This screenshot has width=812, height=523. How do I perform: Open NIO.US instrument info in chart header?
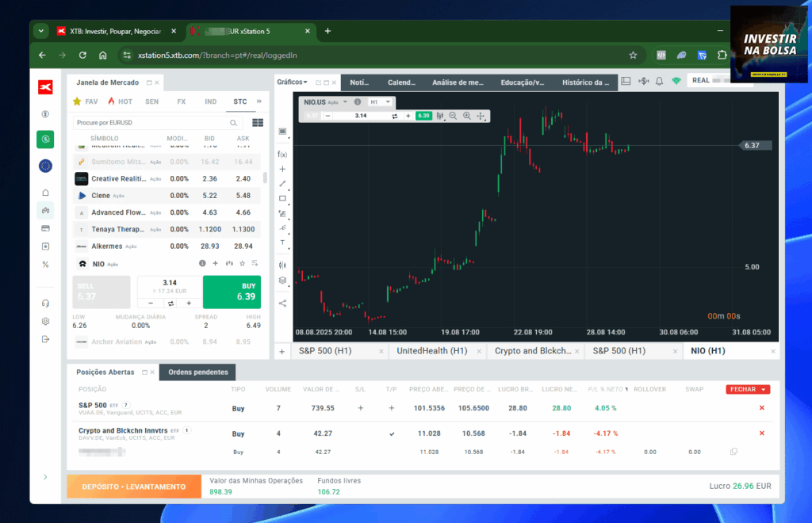(x=358, y=102)
